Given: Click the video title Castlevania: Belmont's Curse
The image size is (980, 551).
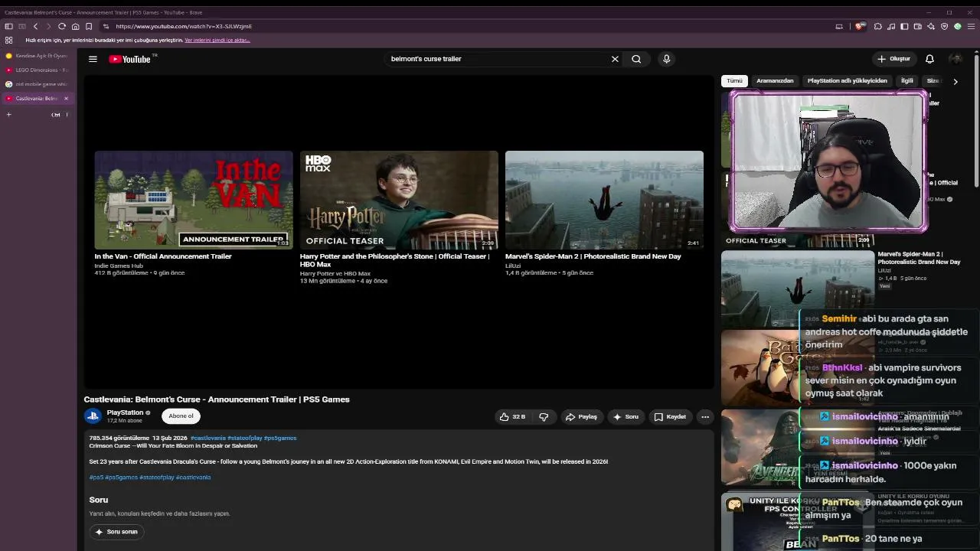Looking at the screenshot, I should [x=217, y=399].
